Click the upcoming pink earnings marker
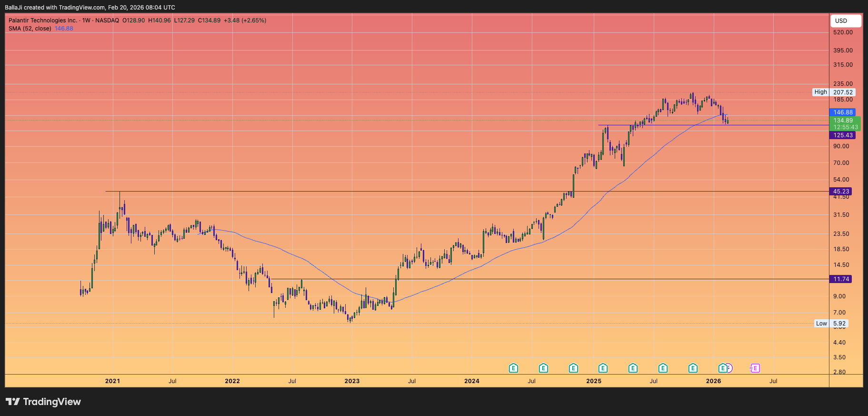This screenshot has height=416, width=868. coord(755,368)
